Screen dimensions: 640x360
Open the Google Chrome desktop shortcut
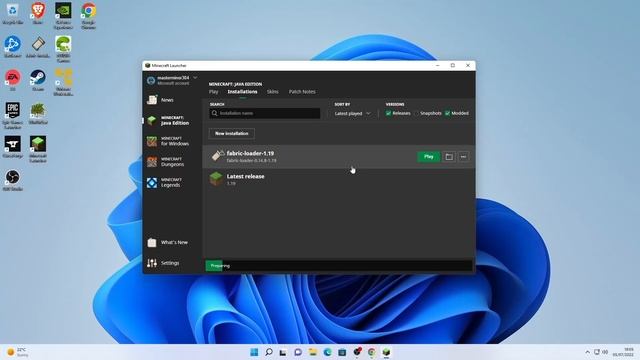(88, 16)
